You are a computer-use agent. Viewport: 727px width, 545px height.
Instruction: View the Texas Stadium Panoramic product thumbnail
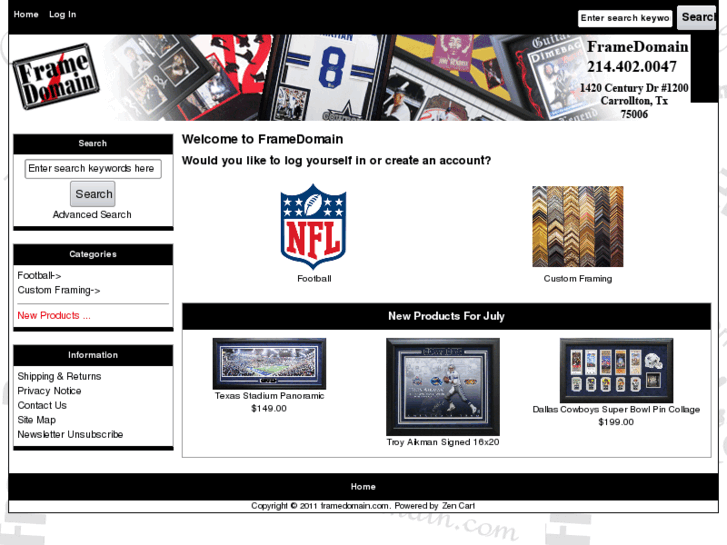pos(269,364)
